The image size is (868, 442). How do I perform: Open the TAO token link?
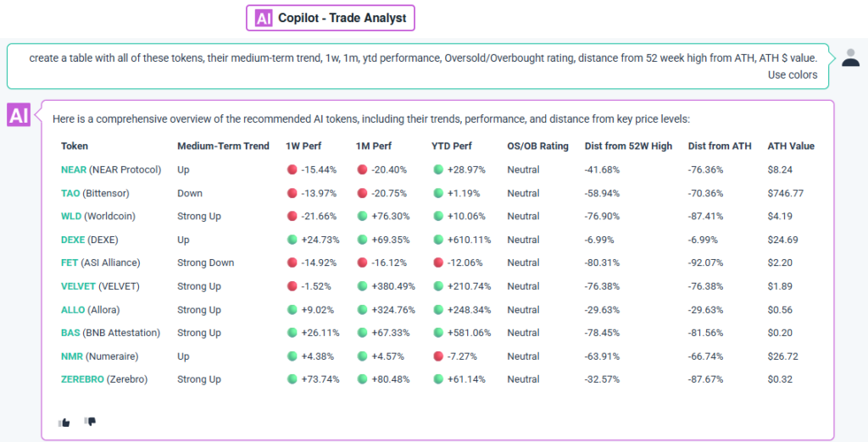coord(70,194)
